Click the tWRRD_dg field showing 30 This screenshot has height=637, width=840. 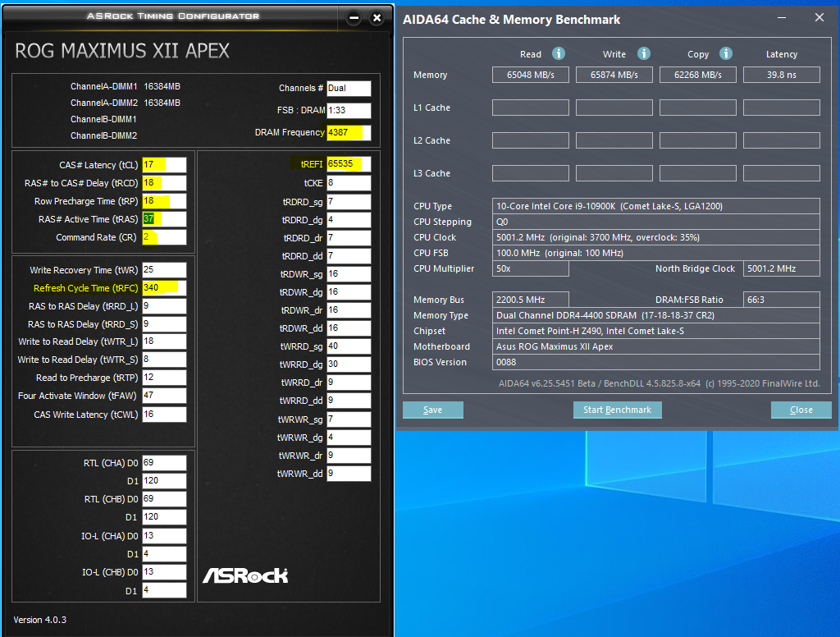point(349,364)
